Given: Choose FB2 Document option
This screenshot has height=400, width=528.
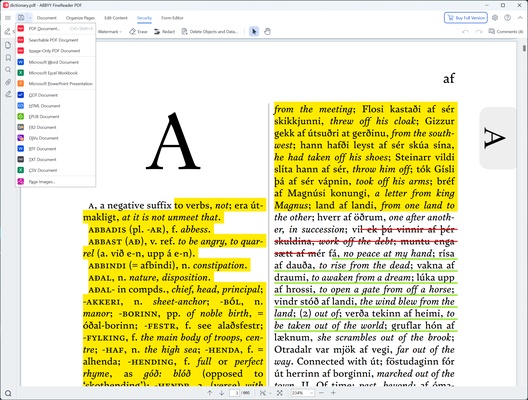Looking at the screenshot, I should [x=56, y=127].
